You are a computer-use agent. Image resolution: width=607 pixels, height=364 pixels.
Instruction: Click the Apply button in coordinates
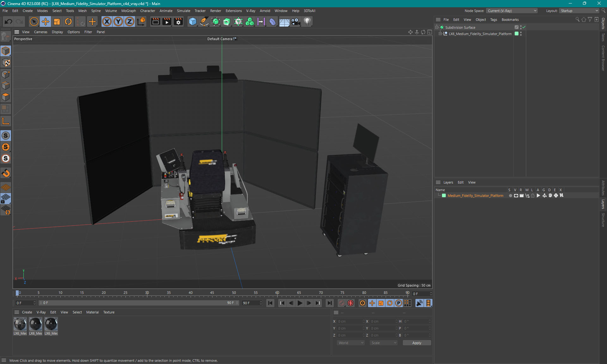point(417,343)
